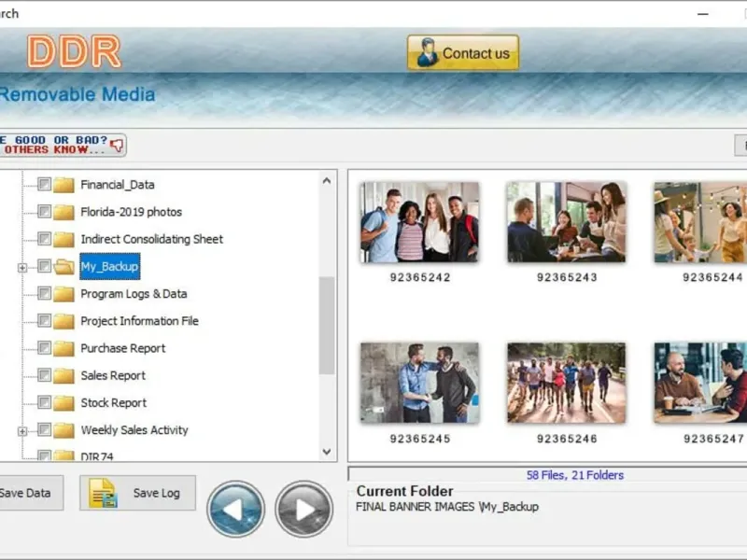Click the file name 92365242 caption

pos(419,277)
